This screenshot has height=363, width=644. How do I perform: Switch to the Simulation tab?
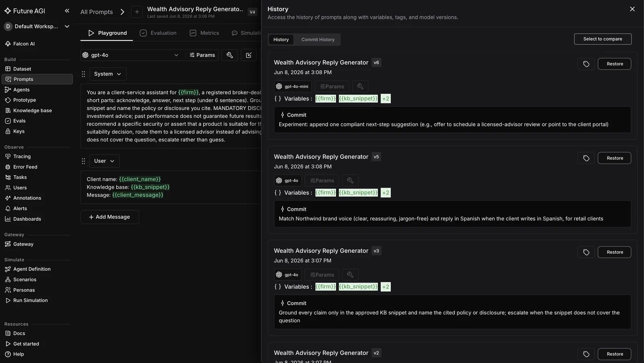click(x=246, y=33)
